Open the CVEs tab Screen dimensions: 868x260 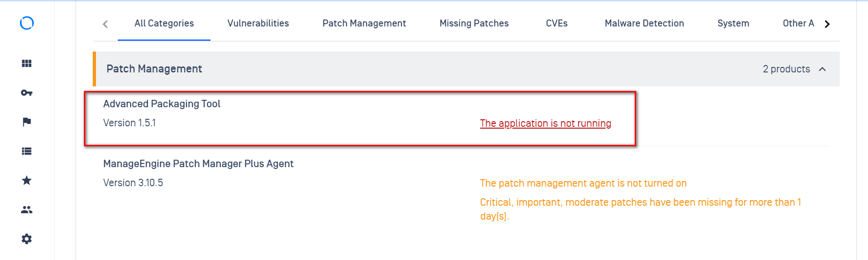[556, 23]
